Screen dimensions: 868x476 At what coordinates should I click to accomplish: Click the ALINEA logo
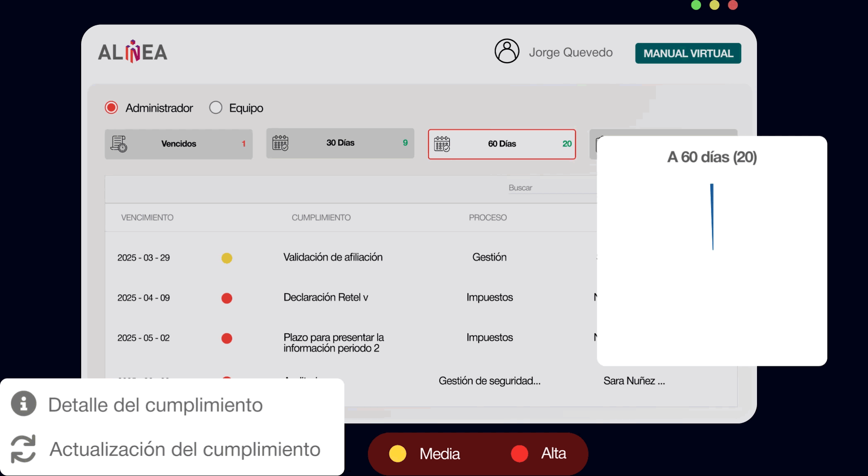pos(132,51)
